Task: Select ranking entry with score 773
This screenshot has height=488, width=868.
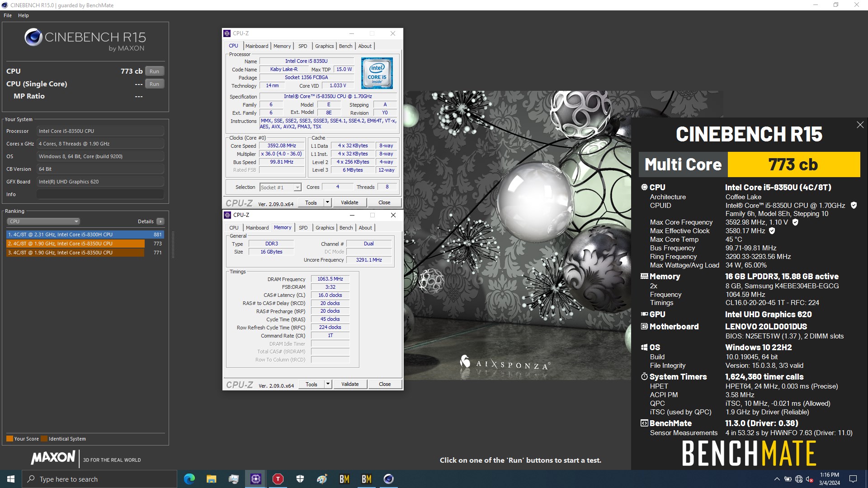Action: tap(85, 244)
